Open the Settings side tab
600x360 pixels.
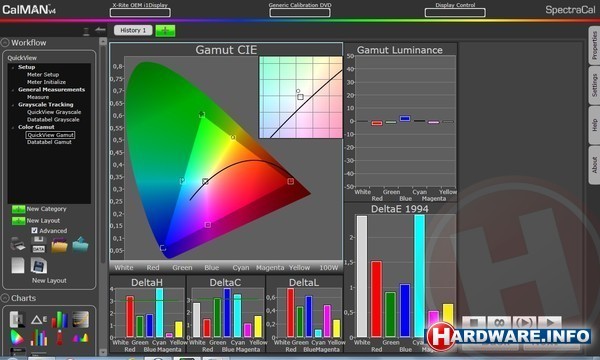click(594, 85)
